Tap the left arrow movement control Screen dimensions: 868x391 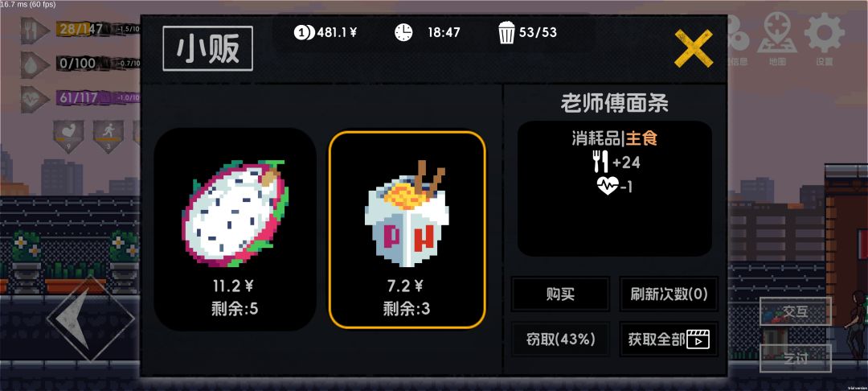tap(91, 319)
